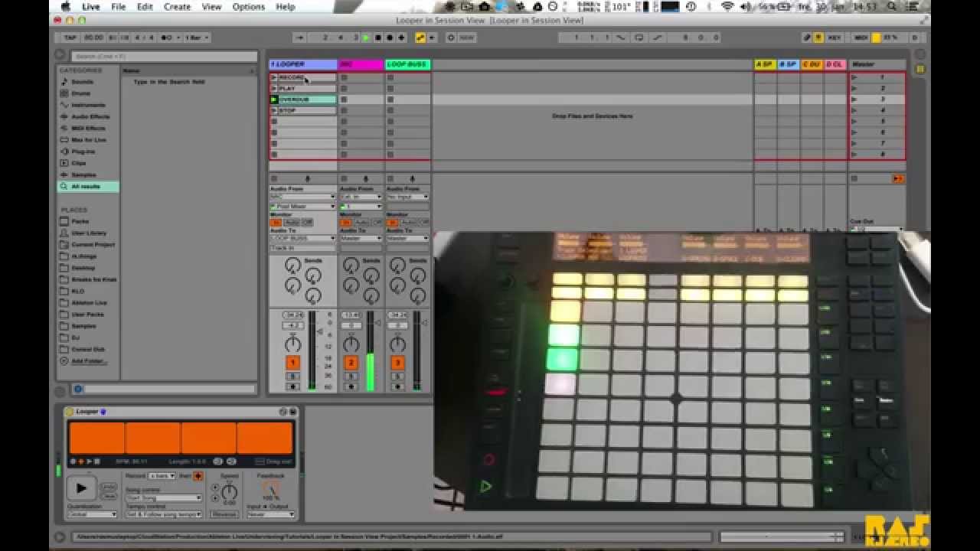Click the large Looper play button
Screen dimensions: 980x551
click(x=80, y=487)
